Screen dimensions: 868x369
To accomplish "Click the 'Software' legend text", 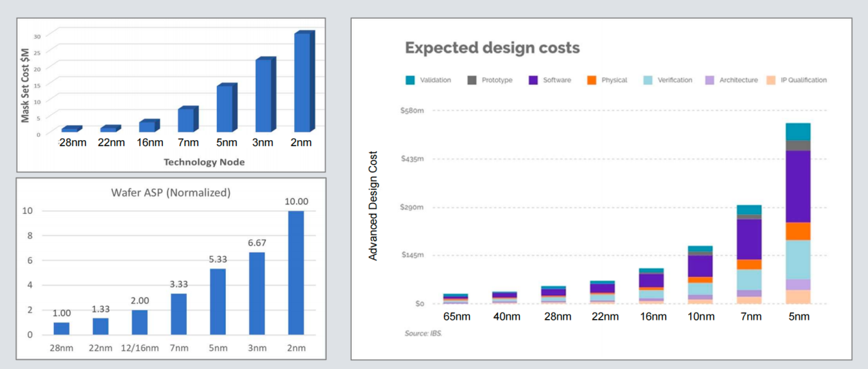I will click(x=557, y=80).
